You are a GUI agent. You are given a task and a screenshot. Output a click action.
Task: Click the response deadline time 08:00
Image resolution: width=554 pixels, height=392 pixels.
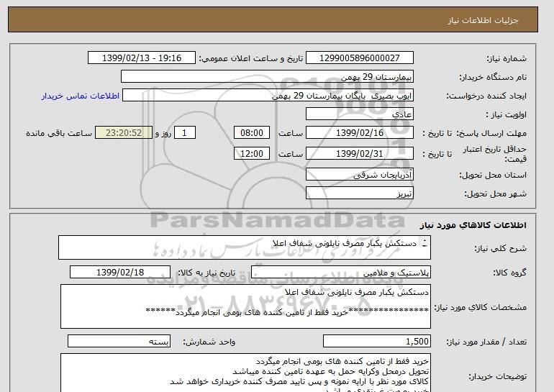point(252,133)
